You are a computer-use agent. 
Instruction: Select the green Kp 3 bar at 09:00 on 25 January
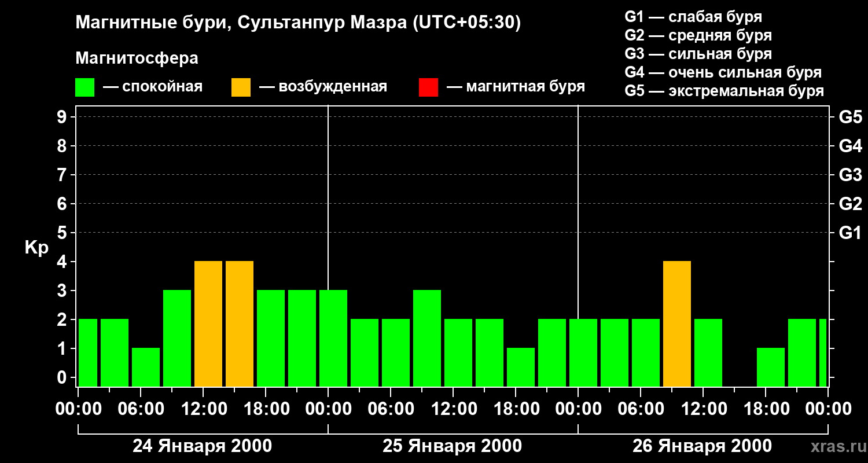click(x=427, y=339)
